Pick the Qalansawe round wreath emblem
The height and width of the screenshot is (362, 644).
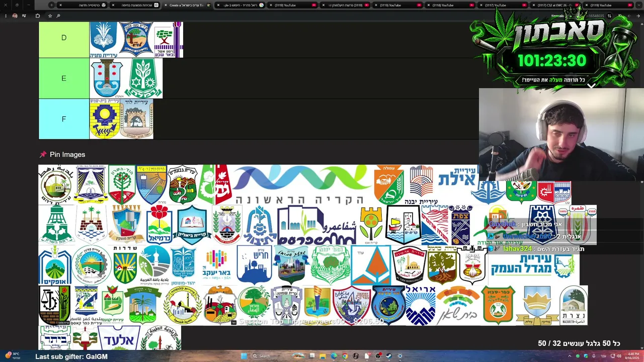(183, 305)
